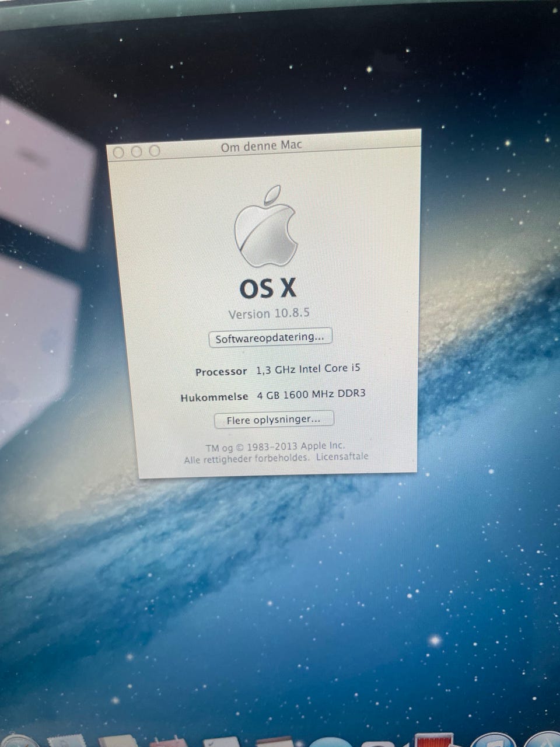Click the Apple logo in the dialog

(266, 227)
